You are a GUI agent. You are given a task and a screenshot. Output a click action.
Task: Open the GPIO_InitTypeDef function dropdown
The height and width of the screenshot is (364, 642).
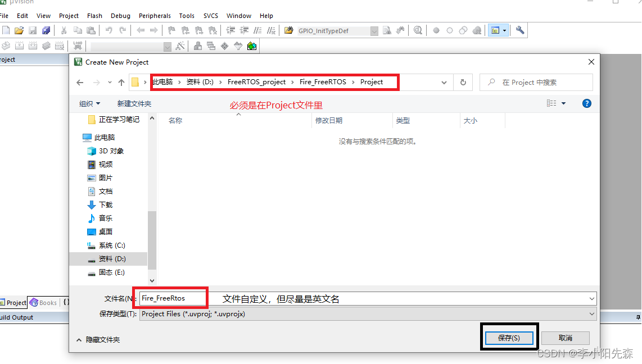tap(373, 30)
